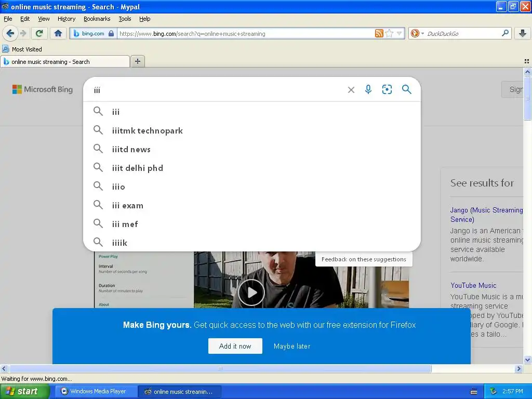Click the Sign in button
Image resolution: width=532 pixels, height=399 pixels.
512,89
